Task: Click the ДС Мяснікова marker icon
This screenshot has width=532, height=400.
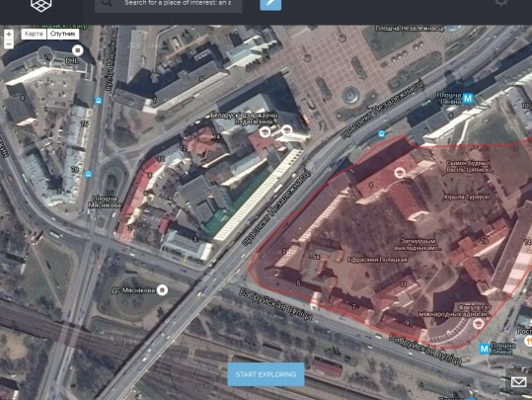Action: click(163, 290)
